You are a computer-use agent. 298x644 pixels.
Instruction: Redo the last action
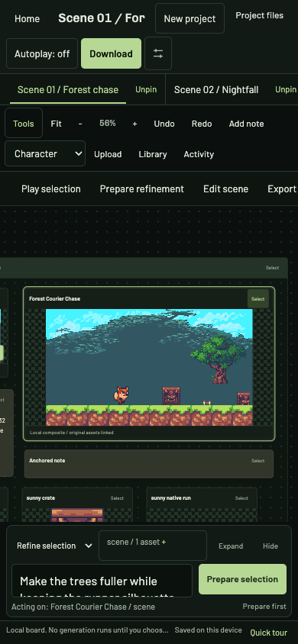click(x=202, y=124)
